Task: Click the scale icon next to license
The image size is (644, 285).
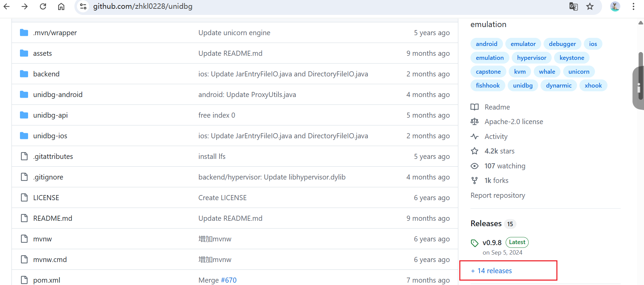Action: 475,121
